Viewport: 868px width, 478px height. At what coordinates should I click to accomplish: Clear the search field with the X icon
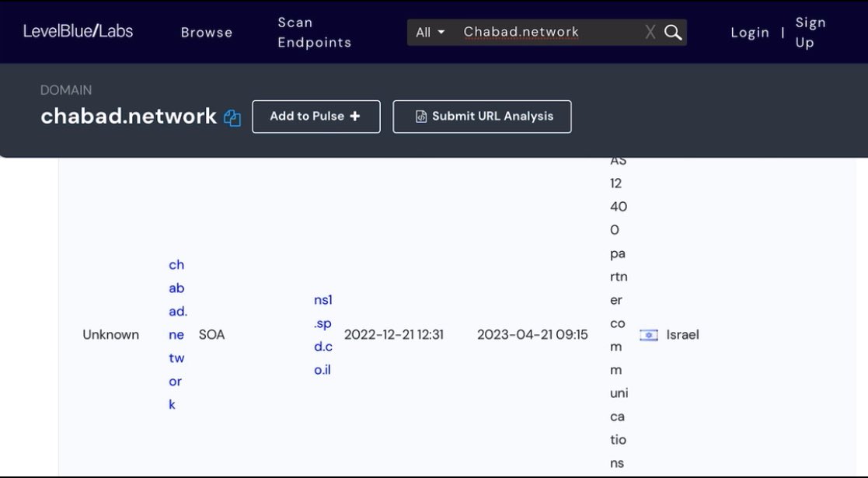[x=650, y=32]
